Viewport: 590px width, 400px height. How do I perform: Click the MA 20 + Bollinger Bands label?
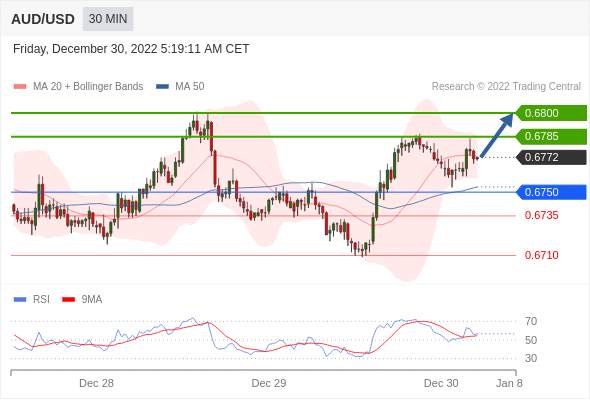88,87
